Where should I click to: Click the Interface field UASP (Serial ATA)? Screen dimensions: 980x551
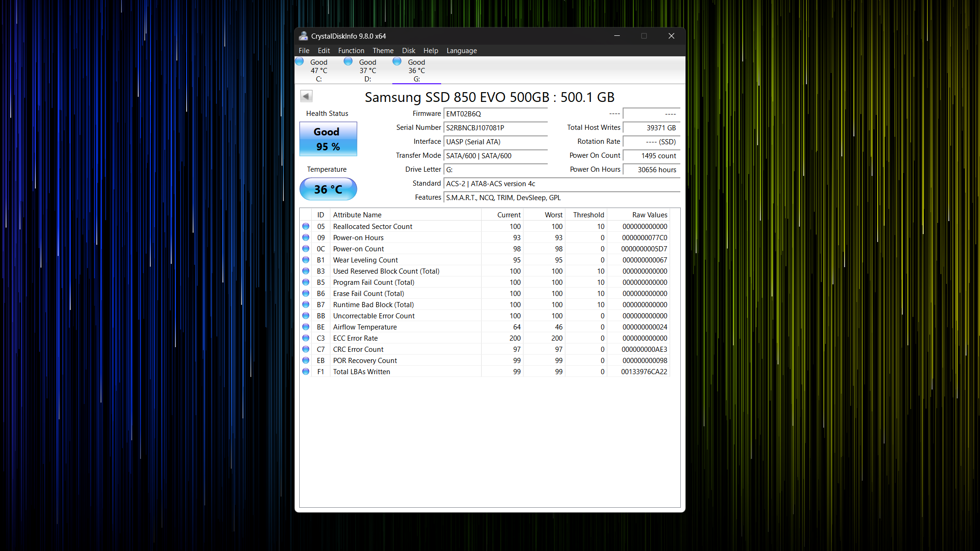(496, 141)
